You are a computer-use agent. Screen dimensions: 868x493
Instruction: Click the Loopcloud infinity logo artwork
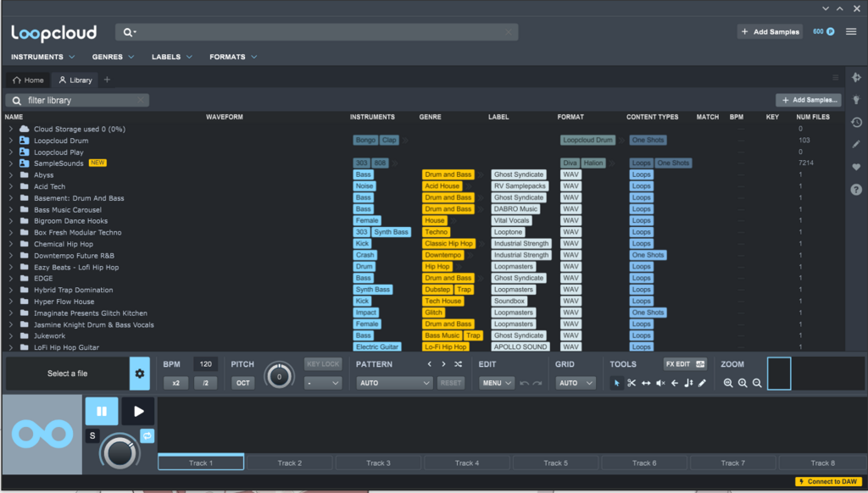42,435
